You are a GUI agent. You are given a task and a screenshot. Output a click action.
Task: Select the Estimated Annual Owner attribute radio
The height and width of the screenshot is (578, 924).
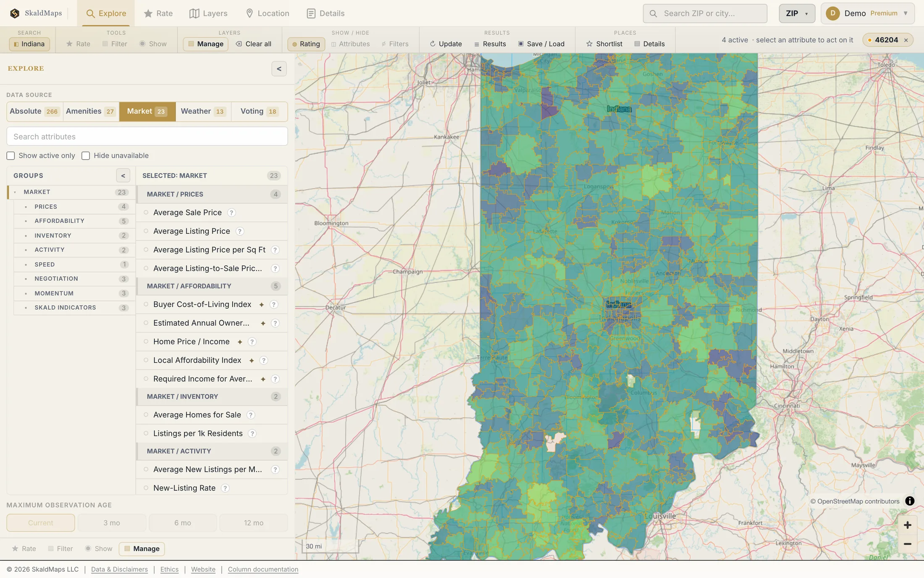pos(146,323)
